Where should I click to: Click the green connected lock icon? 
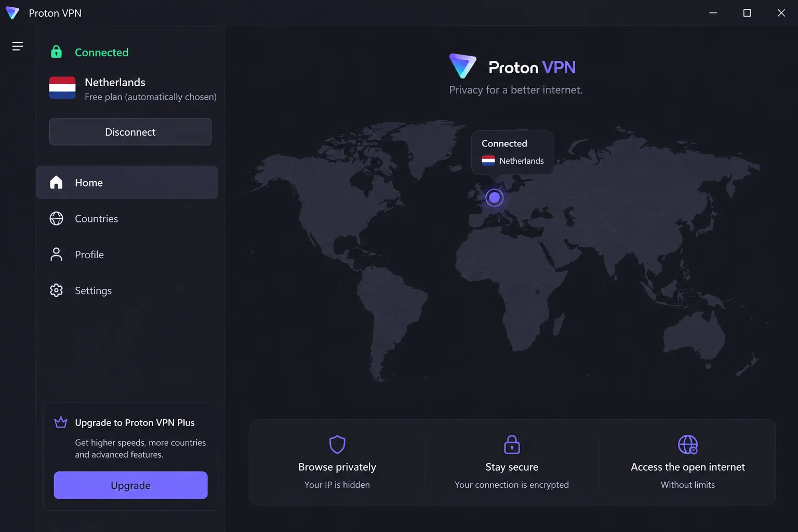[x=56, y=52]
